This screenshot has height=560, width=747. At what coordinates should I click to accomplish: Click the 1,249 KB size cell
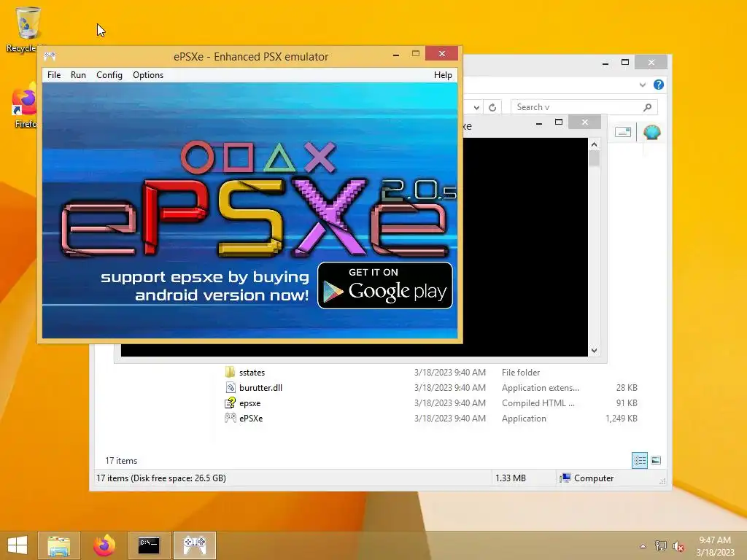[622, 418]
